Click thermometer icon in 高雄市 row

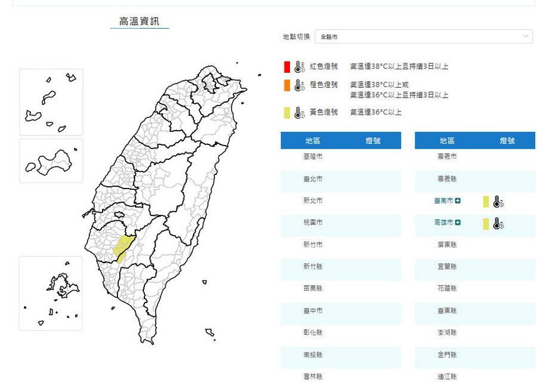point(498,224)
